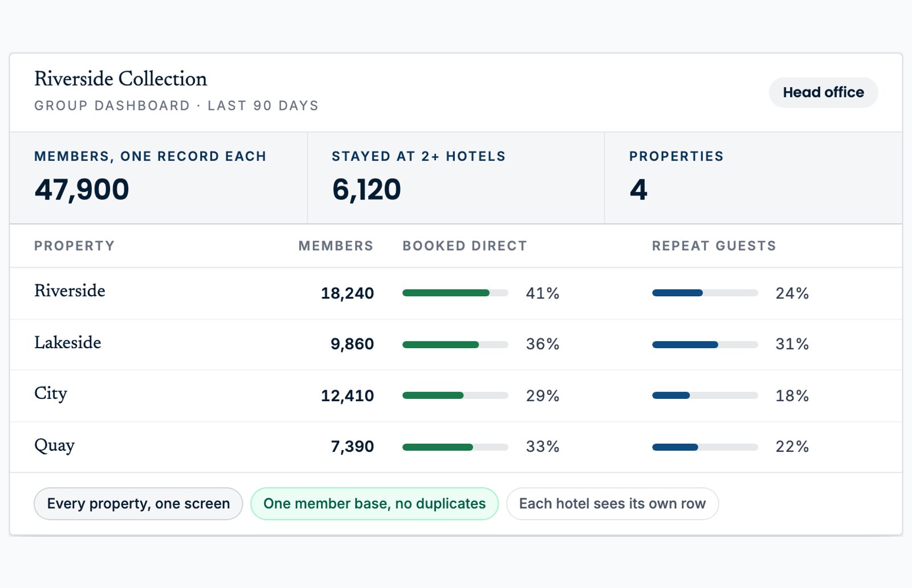
Task: Click the 41% booked direct value
Action: coord(543,293)
